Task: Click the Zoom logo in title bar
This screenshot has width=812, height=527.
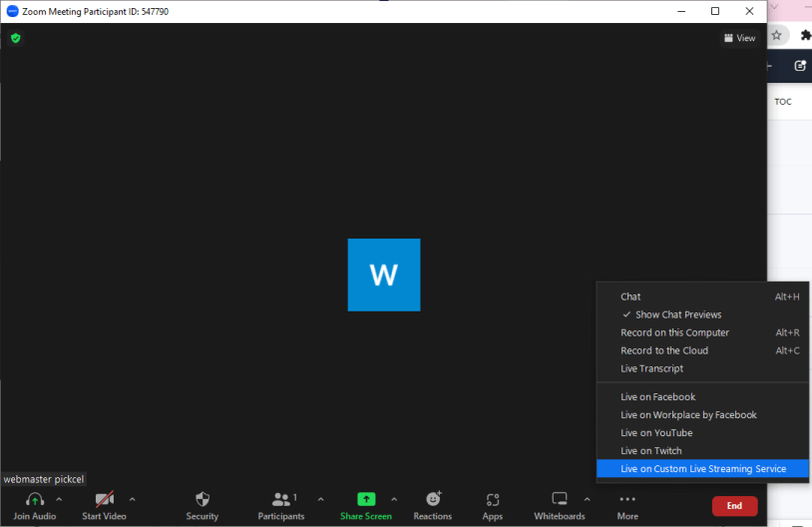Action: 12,11
